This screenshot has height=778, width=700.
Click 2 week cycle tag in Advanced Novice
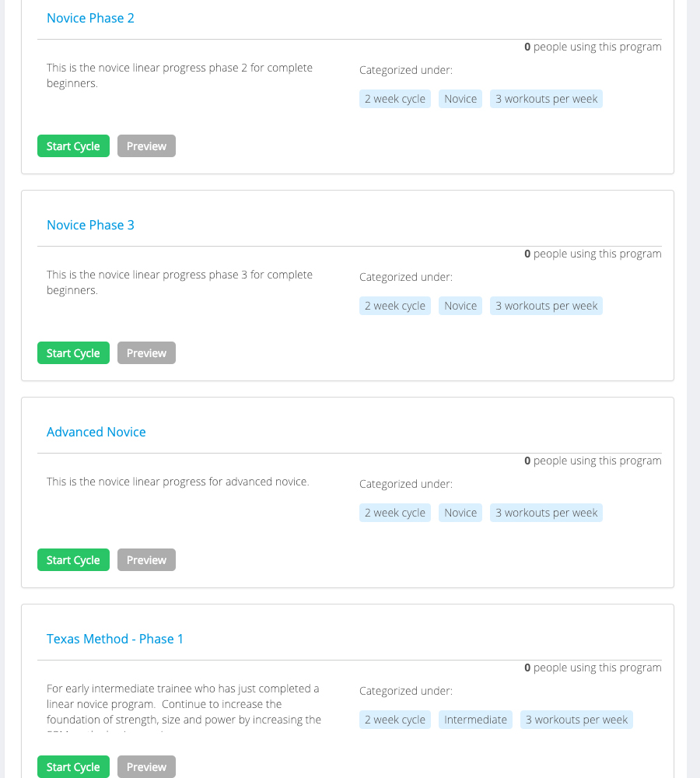click(x=395, y=513)
